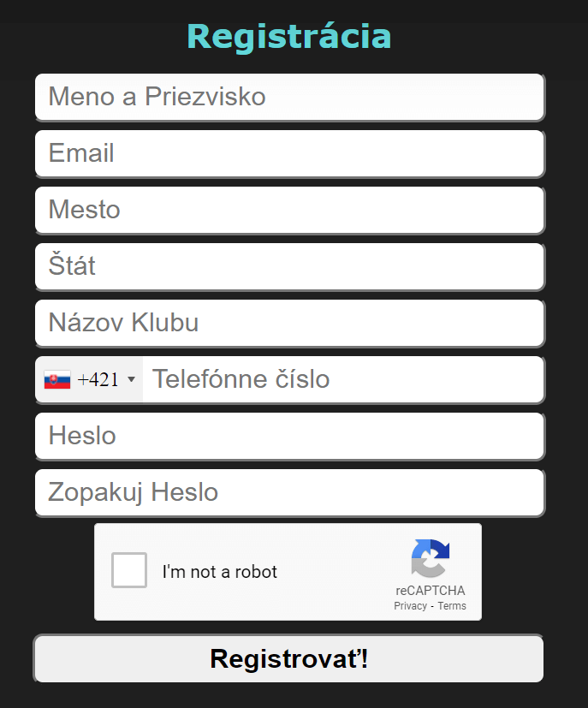Screen dimensions: 588x708
Task: Click the reCAPTCHA wordmark text
Action: [x=431, y=591]
